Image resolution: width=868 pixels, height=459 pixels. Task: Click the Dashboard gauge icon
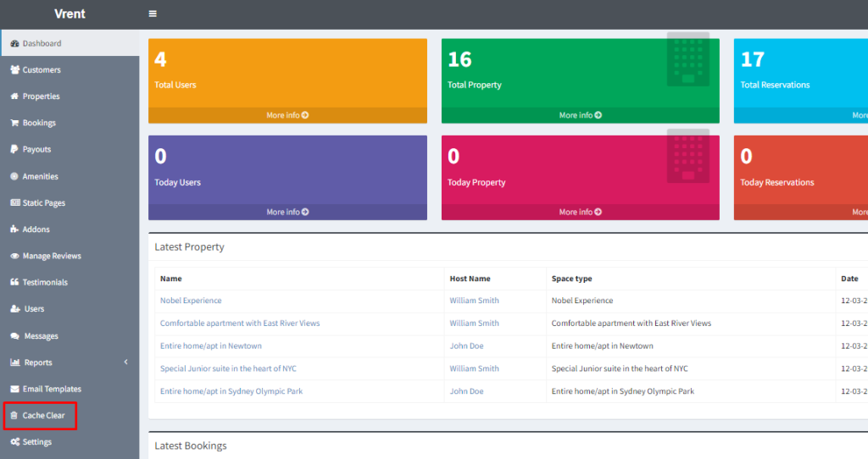point(14,43)
